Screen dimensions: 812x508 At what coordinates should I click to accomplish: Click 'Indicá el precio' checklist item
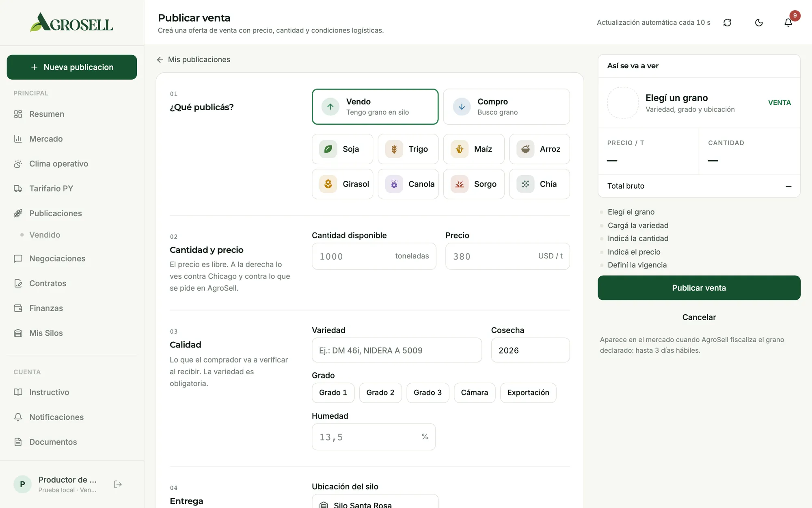(x=634, y=252)
